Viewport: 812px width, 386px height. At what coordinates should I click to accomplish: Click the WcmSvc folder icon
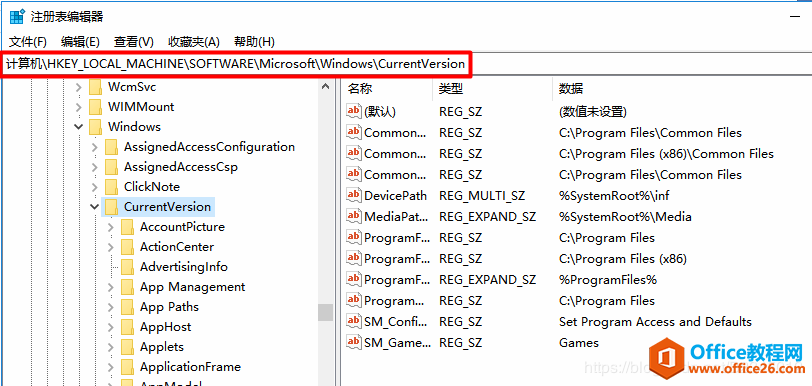95,87
